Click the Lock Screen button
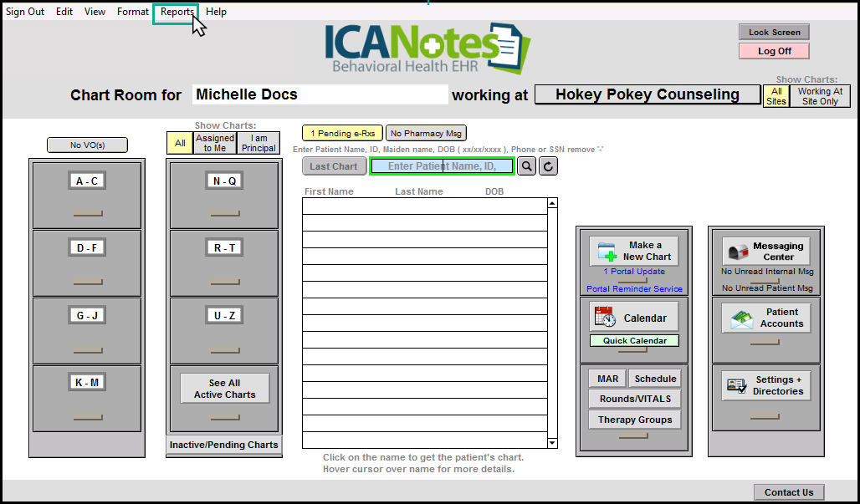Screen dimensions: 860x504 pos(774,33)
